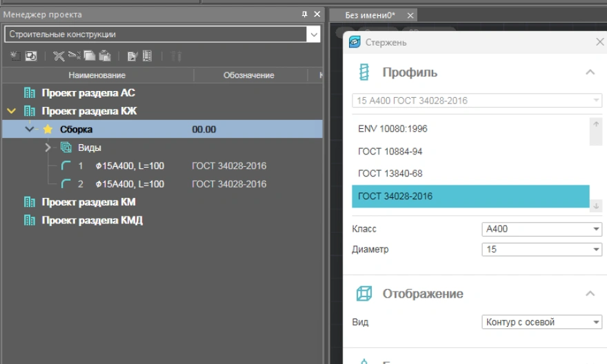This screenshot has width=607, height=364.
Task: Click the Cut scissors icon in project toolbar
Action: click(x=74, y=56)
